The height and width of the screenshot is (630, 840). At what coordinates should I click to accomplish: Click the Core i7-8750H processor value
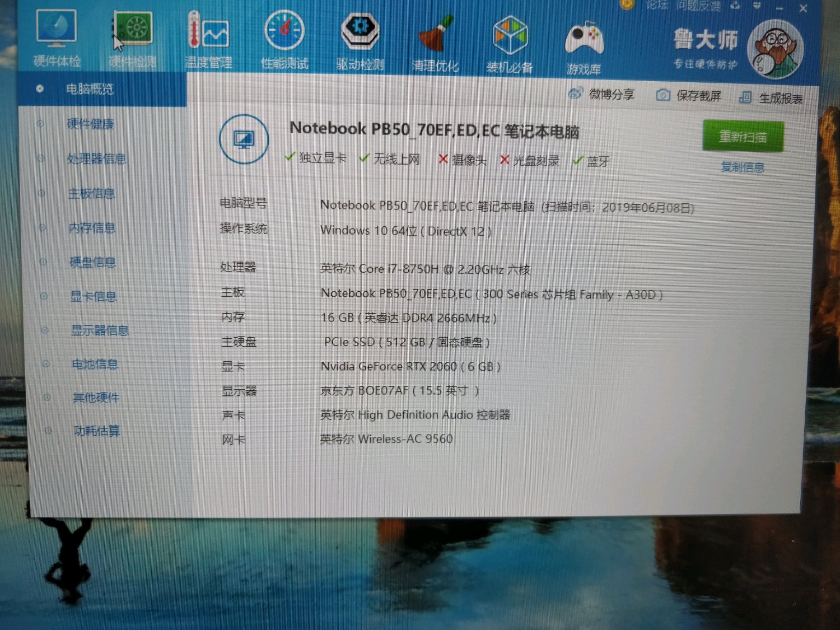point(425,269)
